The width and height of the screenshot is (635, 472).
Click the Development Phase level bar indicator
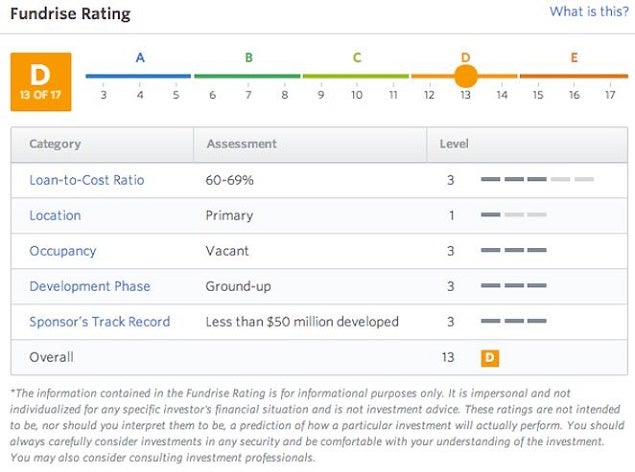coord(514,285)
